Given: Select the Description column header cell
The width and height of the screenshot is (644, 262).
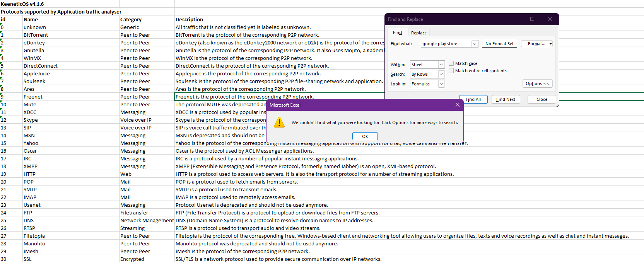Looking at the screenshot, I should pyautogui.click(x=280, y=19).
